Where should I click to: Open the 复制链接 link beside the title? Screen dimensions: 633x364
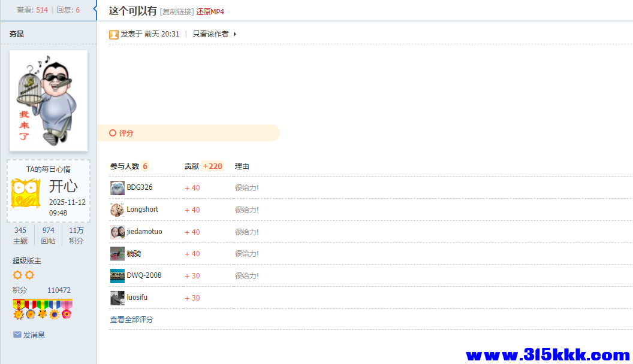[174, 11]
